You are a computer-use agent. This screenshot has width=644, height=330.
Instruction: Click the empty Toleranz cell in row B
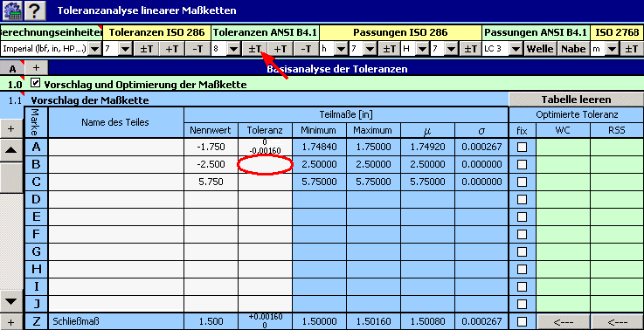[x=265, y=165]
